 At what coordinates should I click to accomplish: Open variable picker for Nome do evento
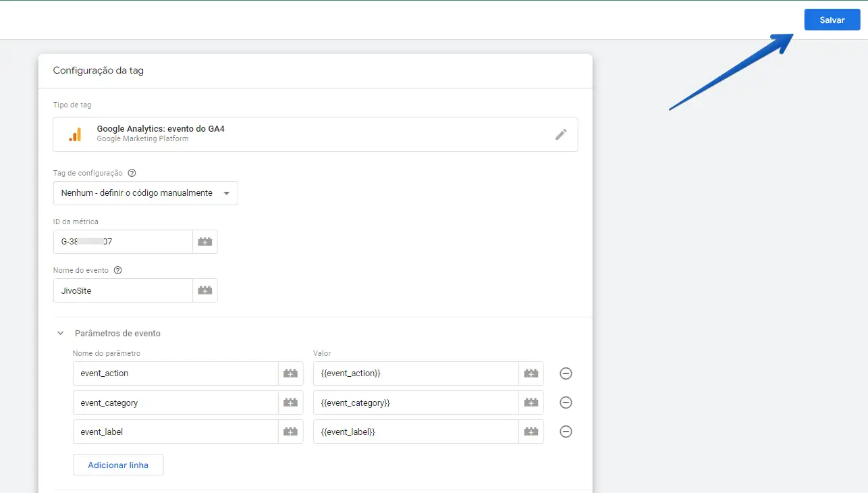pos(205,290)
